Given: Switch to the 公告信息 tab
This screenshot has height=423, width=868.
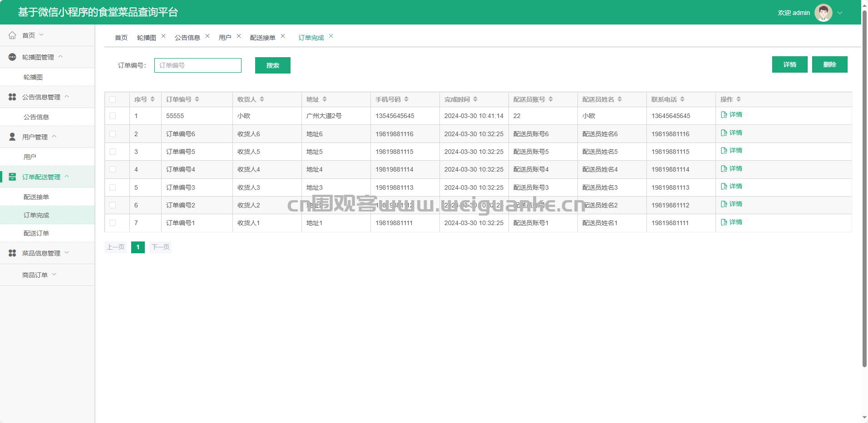Looking at the screenshot, I should 187,38.
